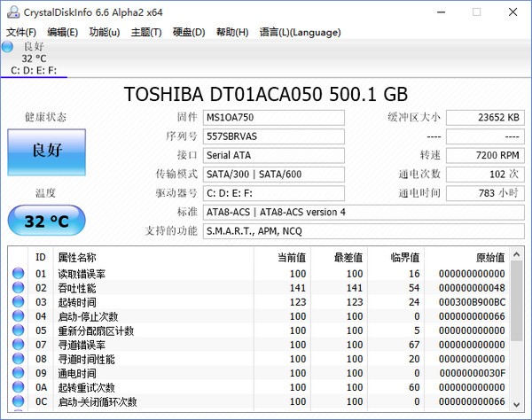Click status icon for 05 重新分配扇区计数 row

18,331
